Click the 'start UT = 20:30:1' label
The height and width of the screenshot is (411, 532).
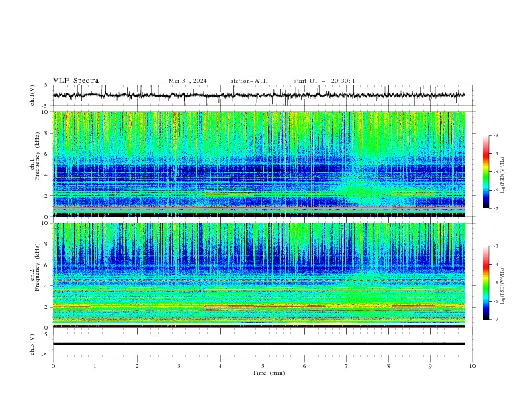click(x=324, y=81)
